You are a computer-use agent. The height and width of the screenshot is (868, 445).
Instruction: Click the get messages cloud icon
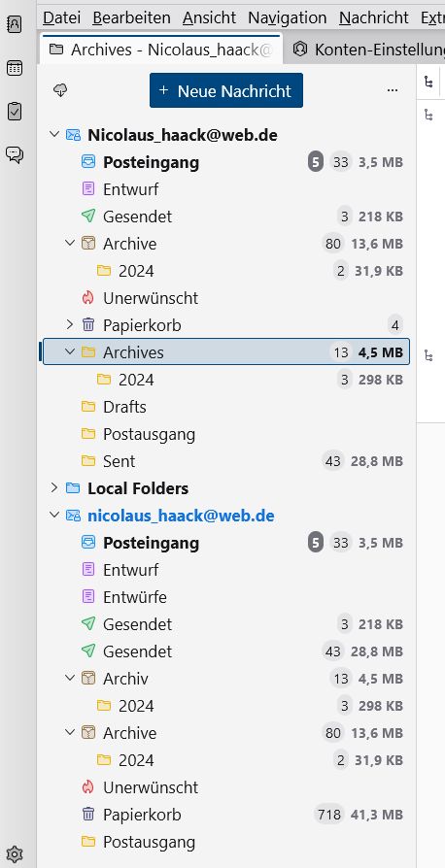pos(60,90)
